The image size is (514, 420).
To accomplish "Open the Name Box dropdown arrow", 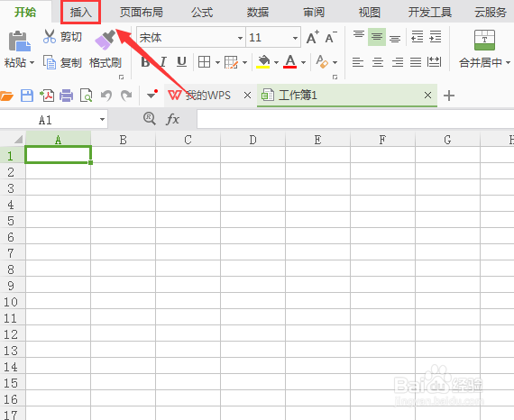I will (x=102, y=119).
